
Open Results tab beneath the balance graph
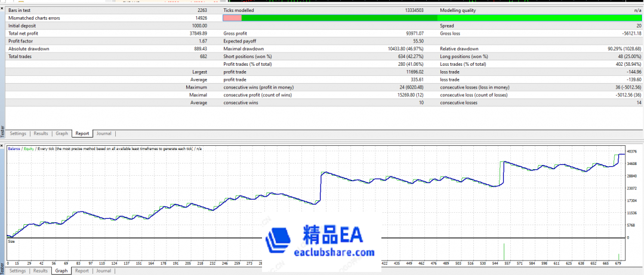(41, 271)
